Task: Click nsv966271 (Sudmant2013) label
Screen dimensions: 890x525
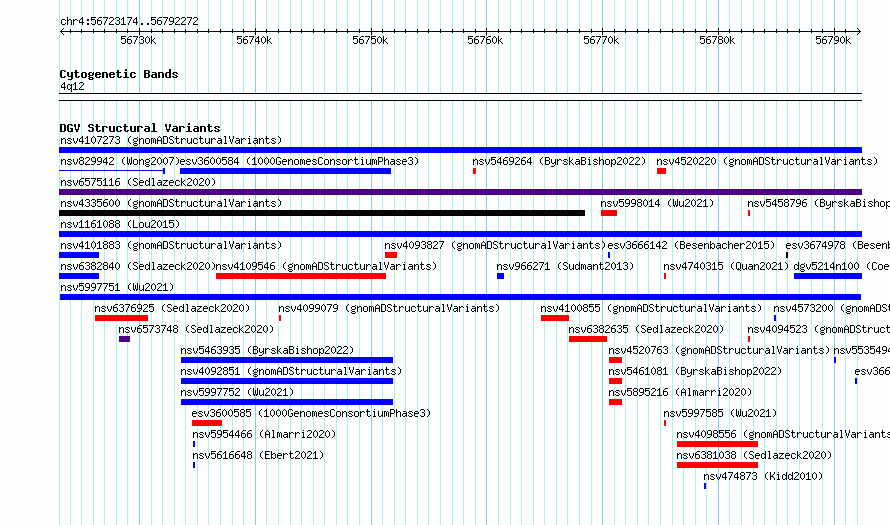Action: pos(565,266)
